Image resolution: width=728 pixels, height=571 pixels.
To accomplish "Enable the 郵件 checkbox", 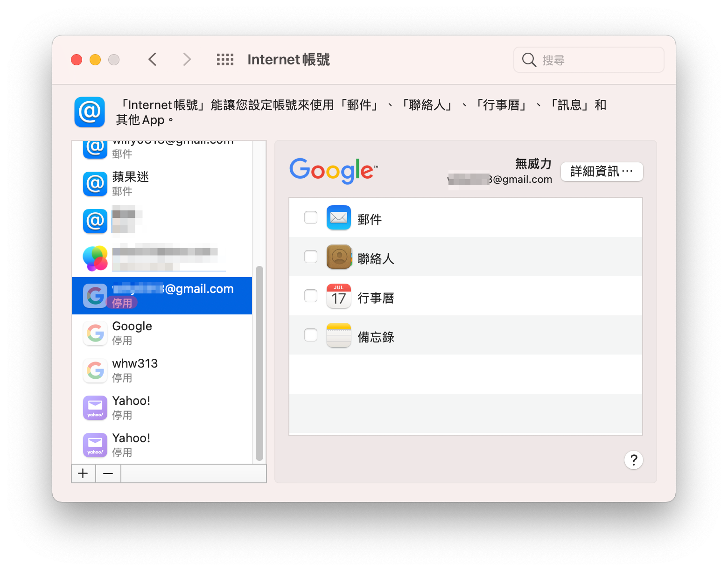I will click(x=311, y=217).
